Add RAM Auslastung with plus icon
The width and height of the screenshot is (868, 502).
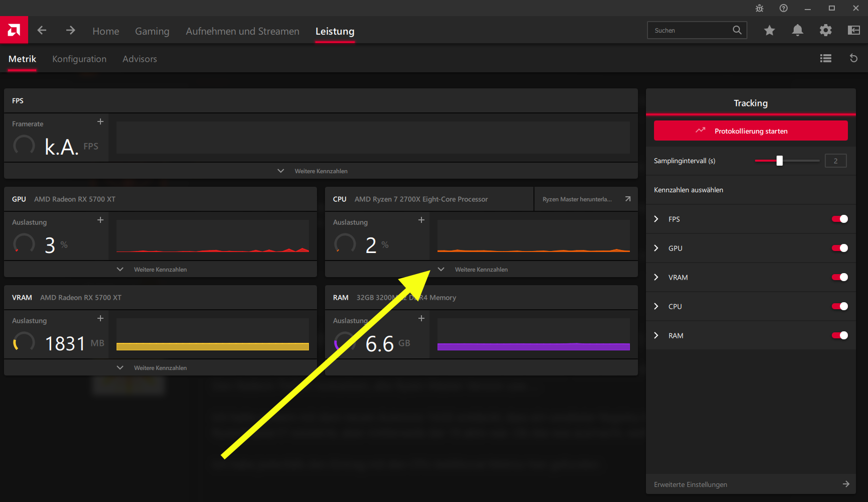421,318
